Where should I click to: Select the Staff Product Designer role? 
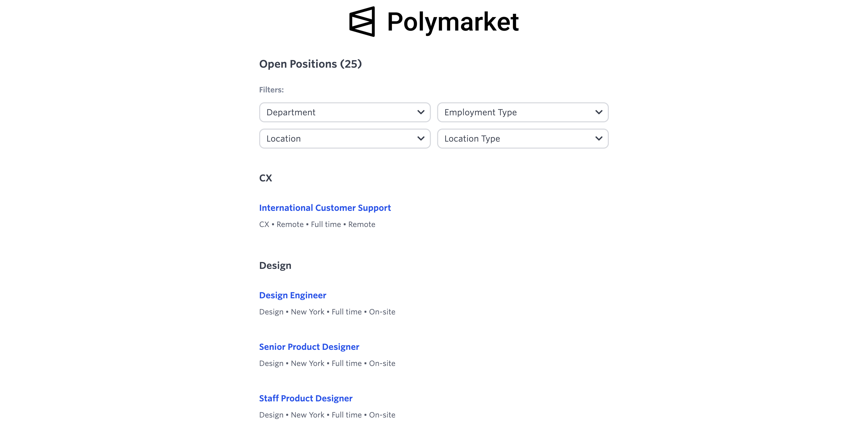point(306,398)
